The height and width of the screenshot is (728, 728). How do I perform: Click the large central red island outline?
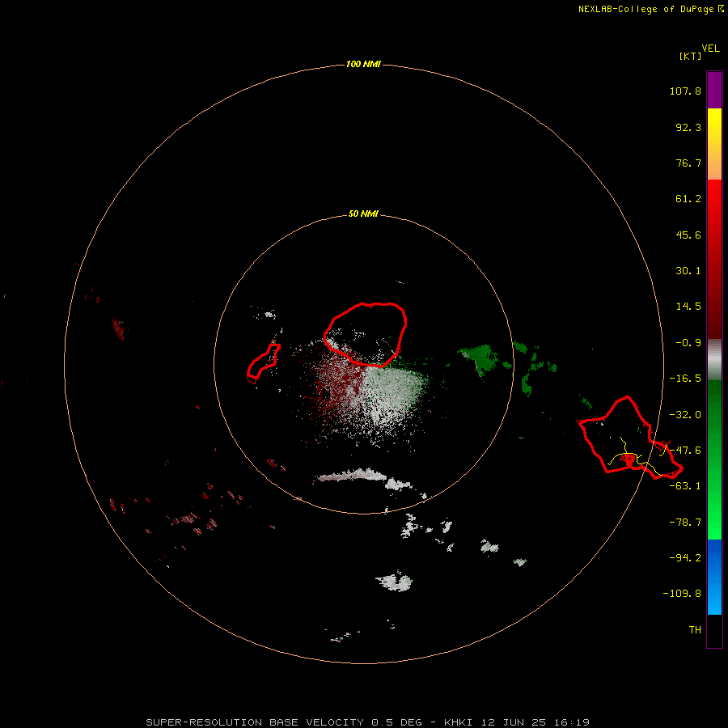pyautogui.click(x=366, y=334)
